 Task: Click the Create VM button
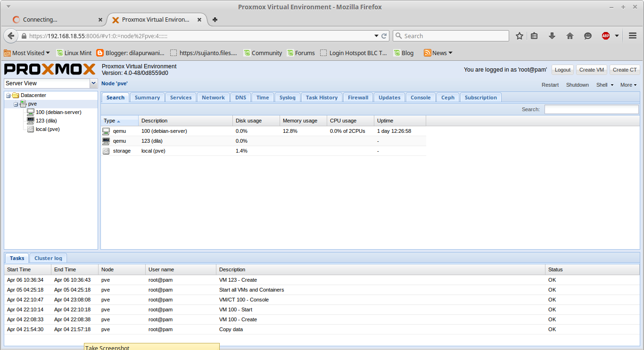tap(592, 70)
